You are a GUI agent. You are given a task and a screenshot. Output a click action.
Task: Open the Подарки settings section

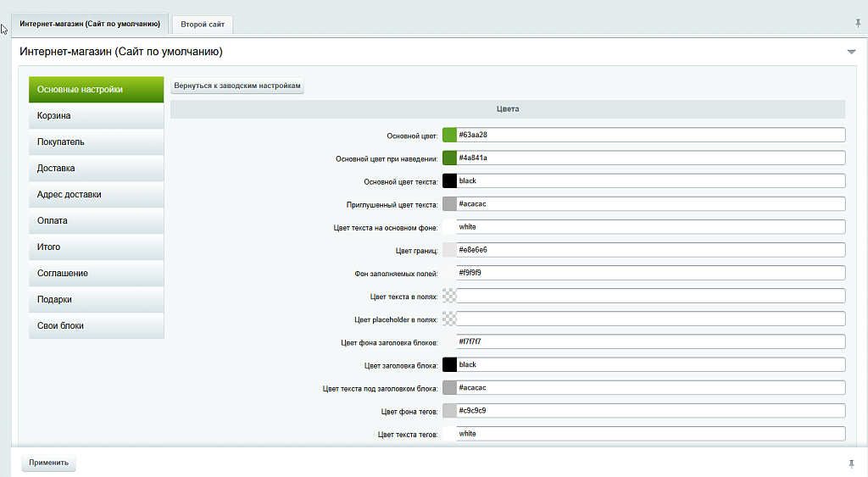pos(97,299)
